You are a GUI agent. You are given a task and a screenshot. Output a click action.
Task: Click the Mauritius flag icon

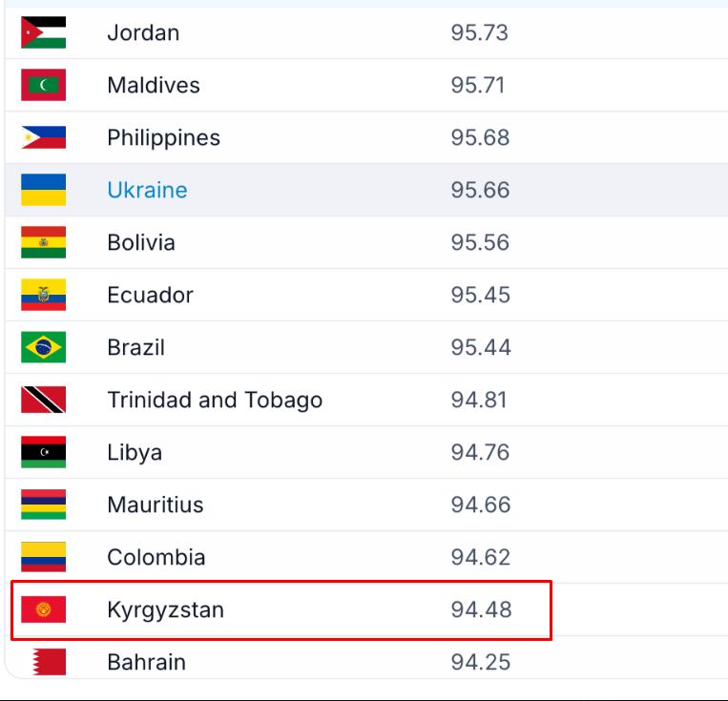pos(43,505)
